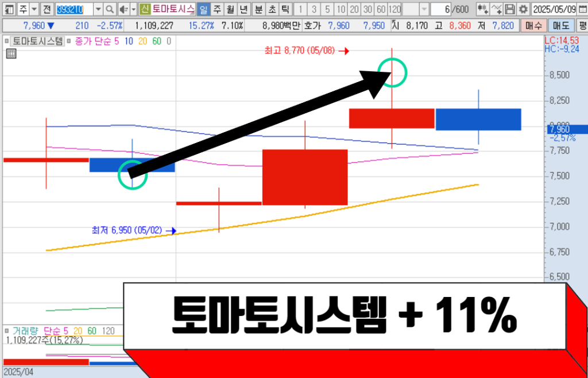The image size is (588, 378).
Task: Select the 10 interval button
Action: click(x=341, y=9)
